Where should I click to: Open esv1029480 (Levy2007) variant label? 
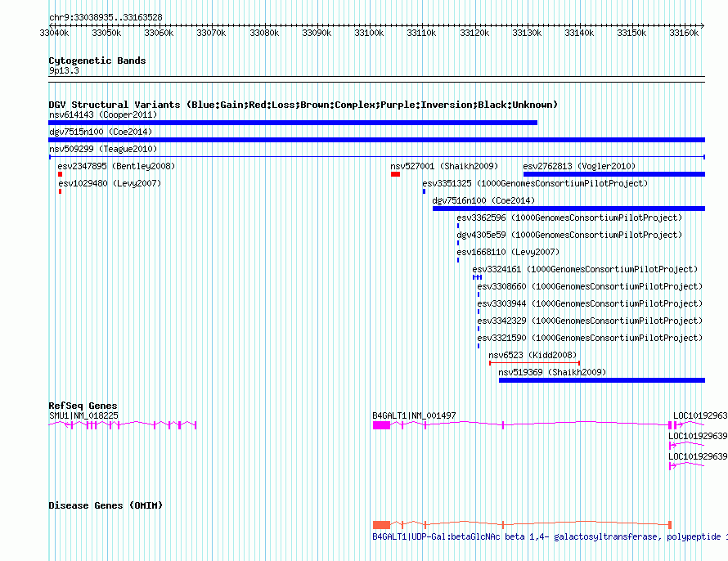(x=110, y=183)
